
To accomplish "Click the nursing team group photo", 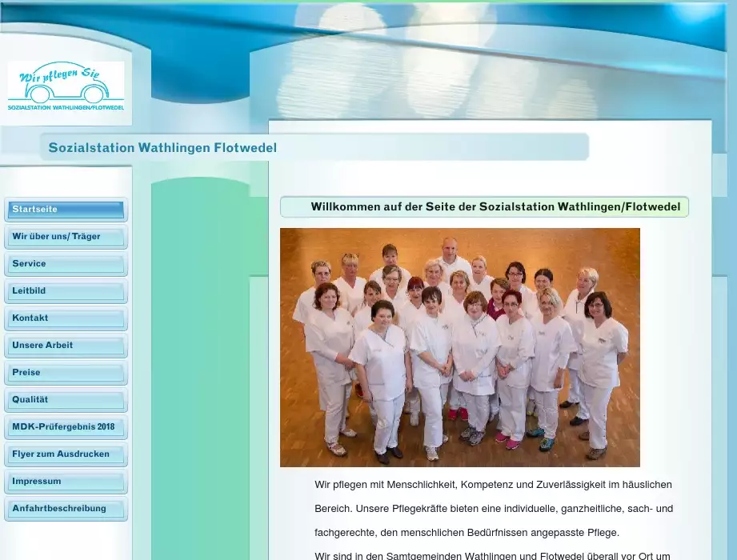I will (x=459, y=347).
